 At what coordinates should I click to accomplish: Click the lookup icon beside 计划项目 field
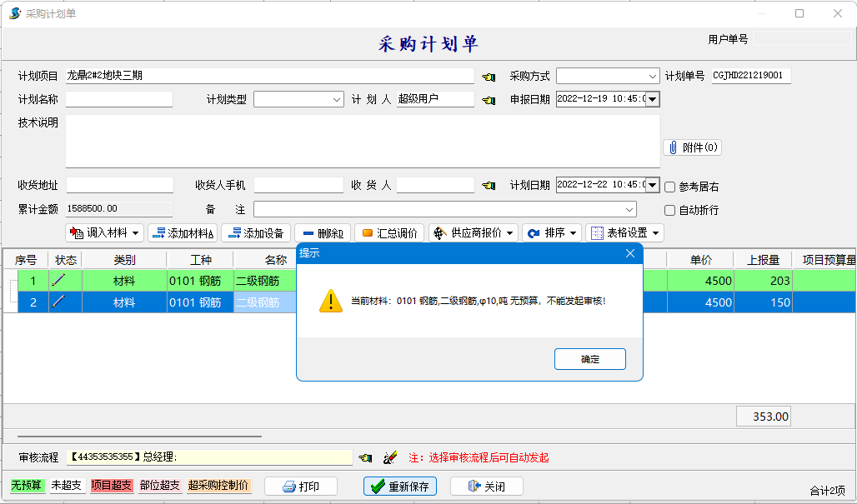(489, 77)
